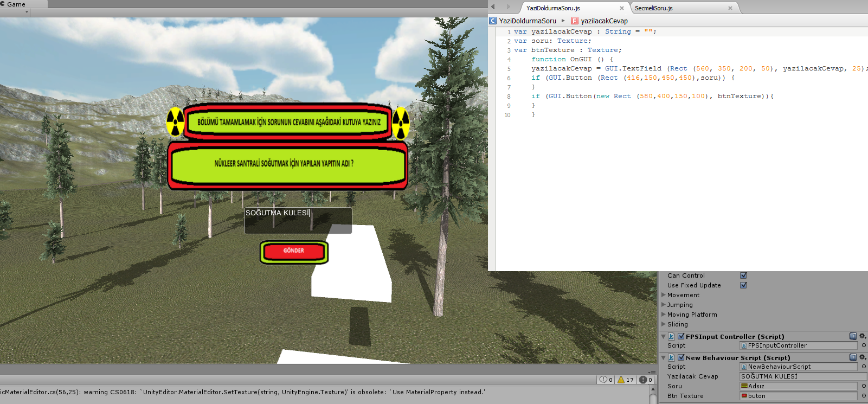Screen dimensions: 868x404
Task: Select the Game view tab
Action: click(16, 4)
